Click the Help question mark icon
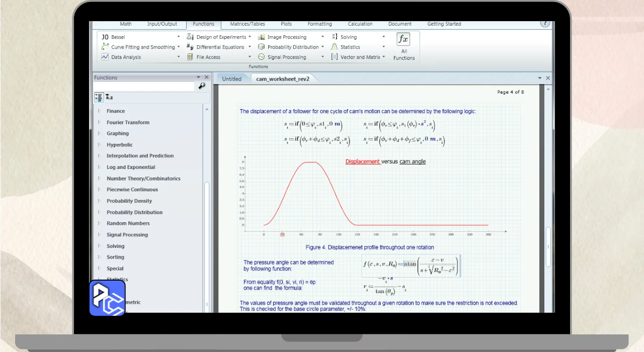The width and height of the screenshot is (644, 352). pyautogui.click(x=544, y=24)
